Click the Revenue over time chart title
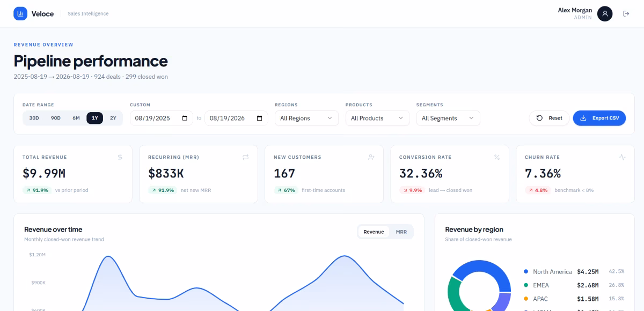The image size is (644, 311). pos(53,229)
